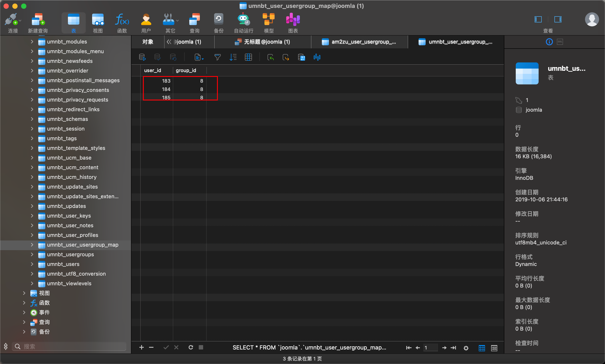Open the 模型 model toolbar icon
This screenshot has height=364, width=605.
269,23
